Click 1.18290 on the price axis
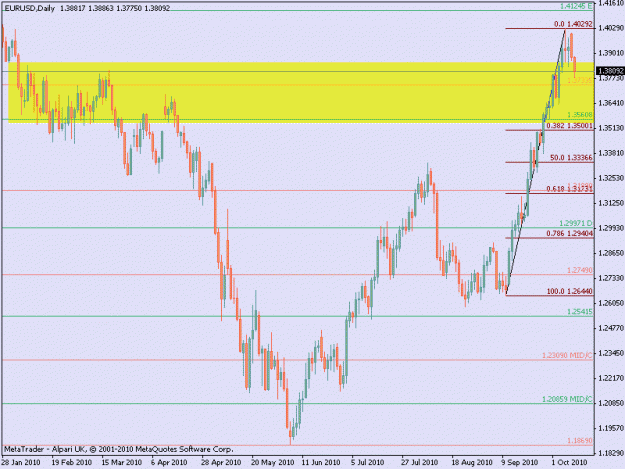This screenshot has height=469, width=625. [x=611, y=453]
